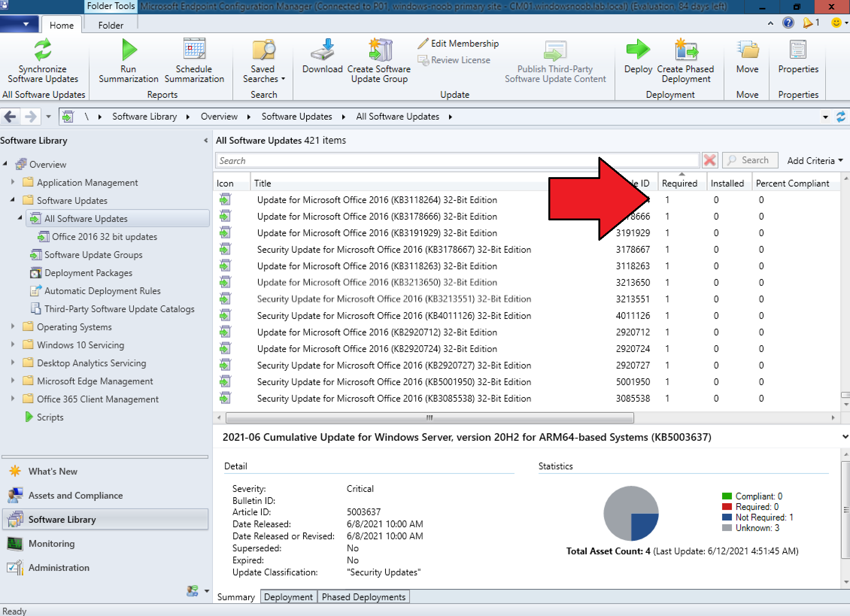Viewport: 850px width, 616px height.
Task: Switch to the Phased Deployments tab
Action: coord(364,597)
